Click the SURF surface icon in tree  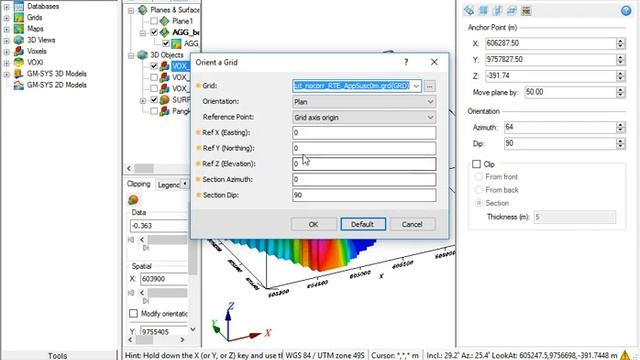coord(164,100)
